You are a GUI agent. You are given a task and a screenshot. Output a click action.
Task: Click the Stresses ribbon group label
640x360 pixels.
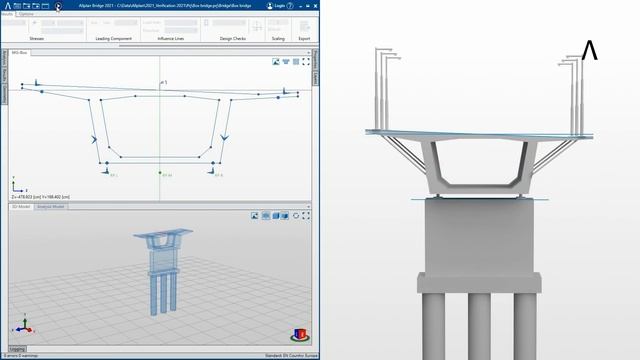36,38
